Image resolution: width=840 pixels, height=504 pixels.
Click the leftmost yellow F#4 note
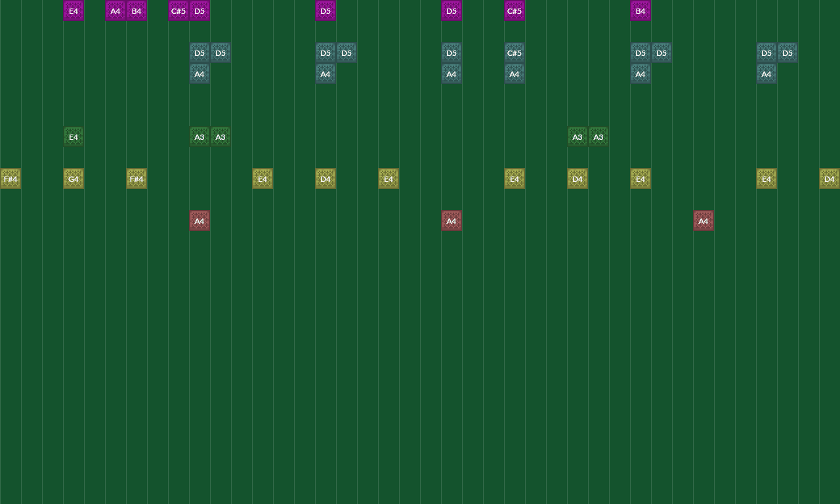(x=10, y=178)
